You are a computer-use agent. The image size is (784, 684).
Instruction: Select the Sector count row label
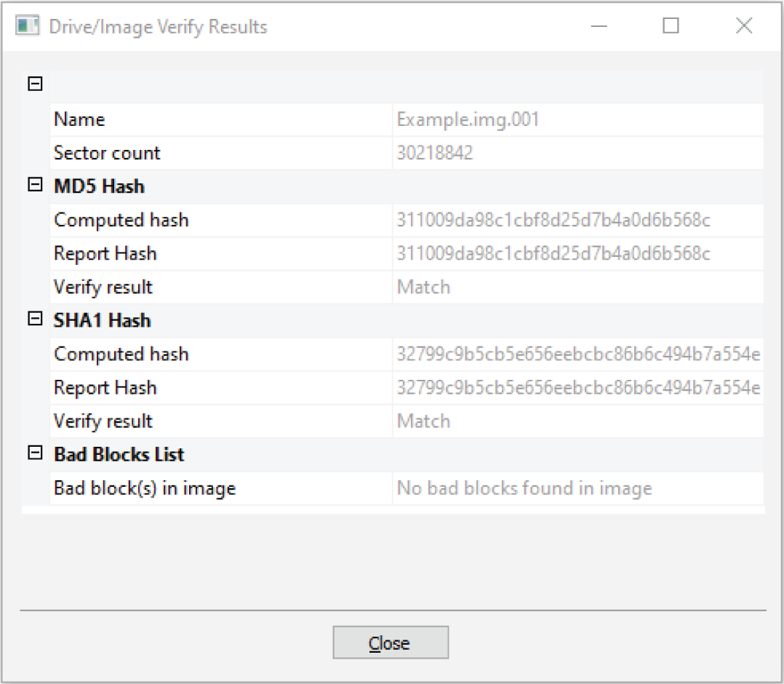click(x=107, y=153)
